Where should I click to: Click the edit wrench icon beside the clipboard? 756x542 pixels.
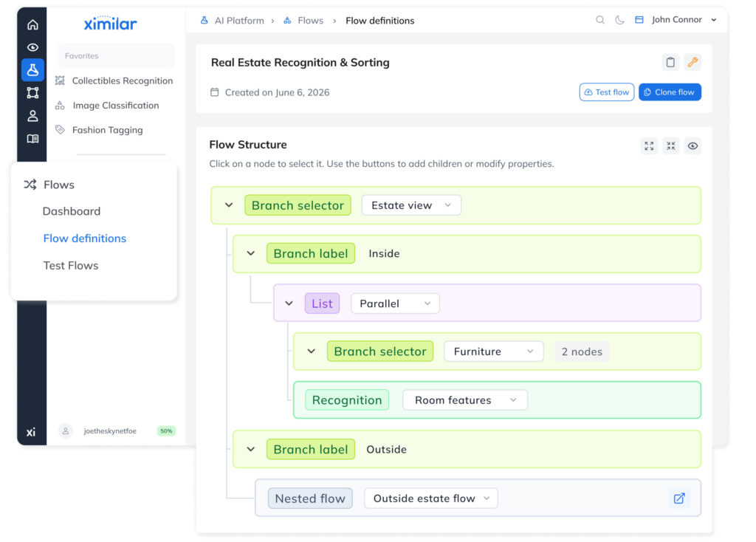tap(693, 62)
